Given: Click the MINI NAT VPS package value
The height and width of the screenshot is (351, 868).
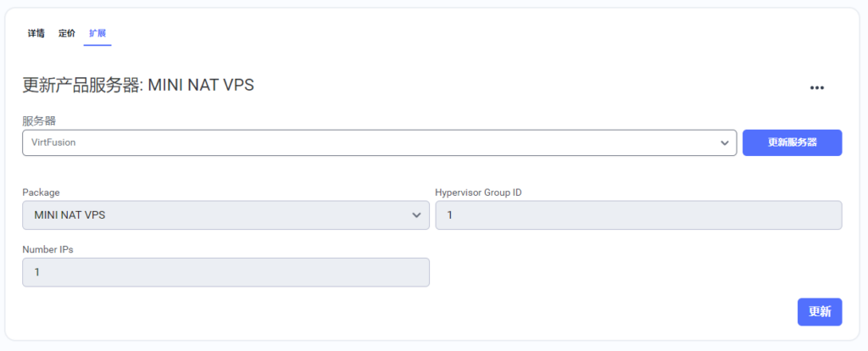Looking at the screenshot, I should click(x=70, y=215).
